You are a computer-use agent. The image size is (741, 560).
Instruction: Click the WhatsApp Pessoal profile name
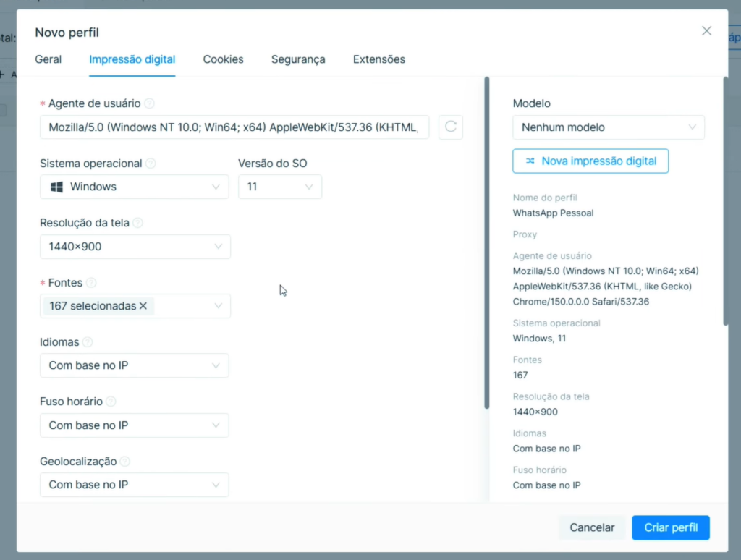click(553, 213)
